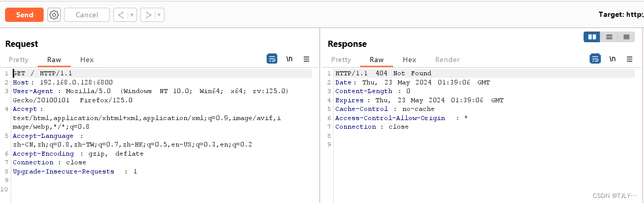Click the Host header value 192.168.0.128:6800
The height and width of the screenshot is (203, 644).
76,82
